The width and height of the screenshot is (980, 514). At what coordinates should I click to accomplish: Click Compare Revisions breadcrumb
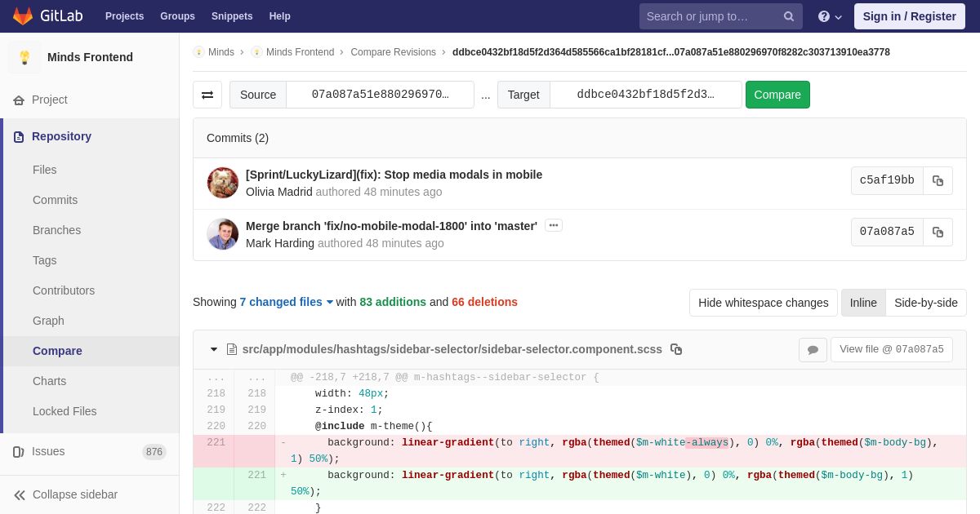(x=394, y=52)
